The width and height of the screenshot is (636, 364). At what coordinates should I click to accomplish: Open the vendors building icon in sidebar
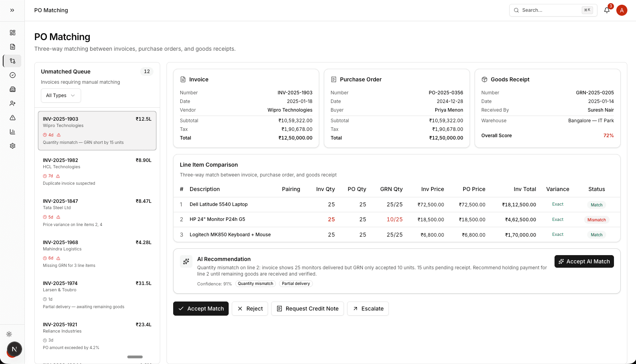pos(12,89)
